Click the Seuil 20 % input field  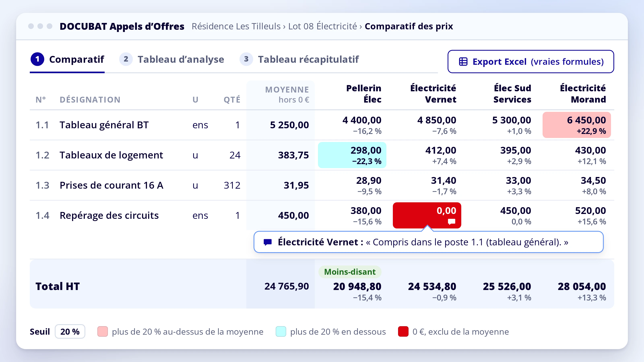pos(70,331)
